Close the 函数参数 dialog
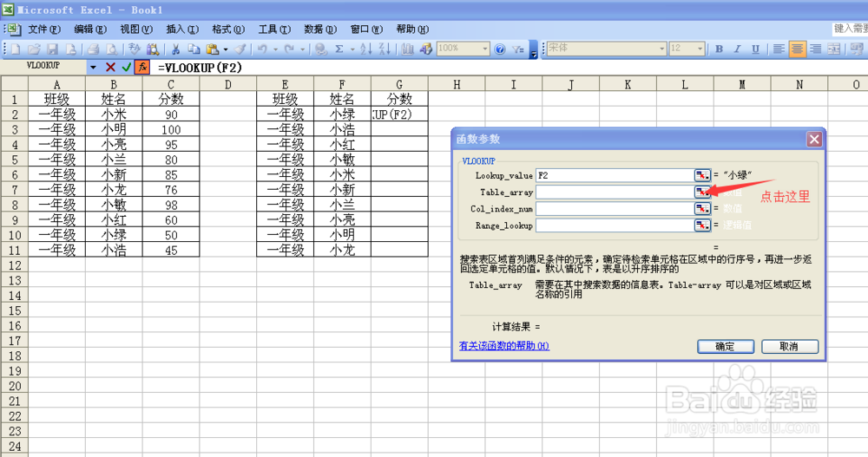 [814, 139]
